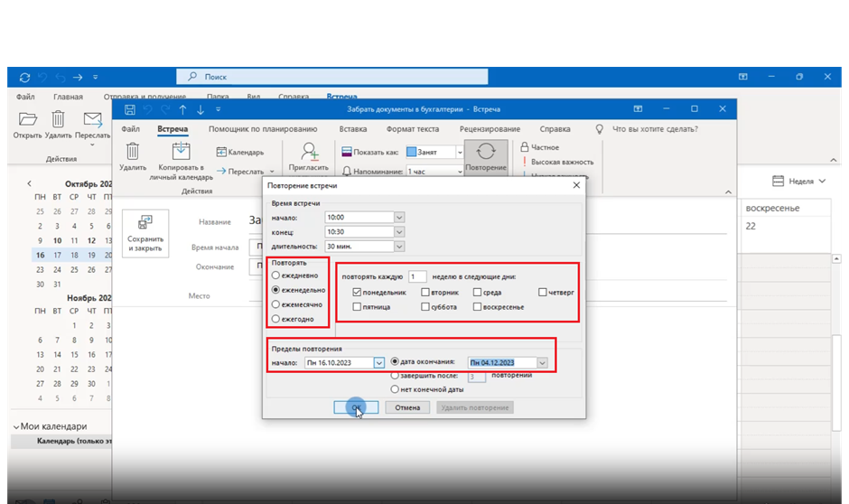849x504 pixels.
Task: Click the Удалить trash icon in meeting ribbon
Action: [x=133, y=151]
